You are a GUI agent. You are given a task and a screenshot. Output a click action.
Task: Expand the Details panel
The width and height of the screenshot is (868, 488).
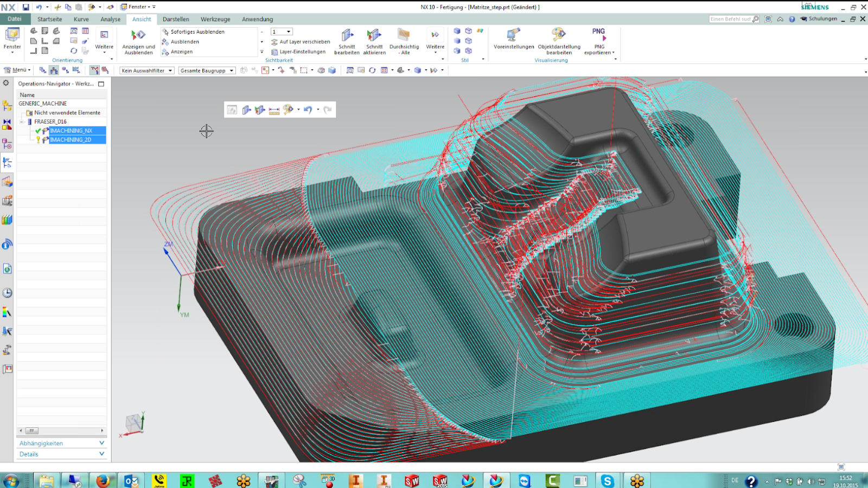tap(61, 454)
